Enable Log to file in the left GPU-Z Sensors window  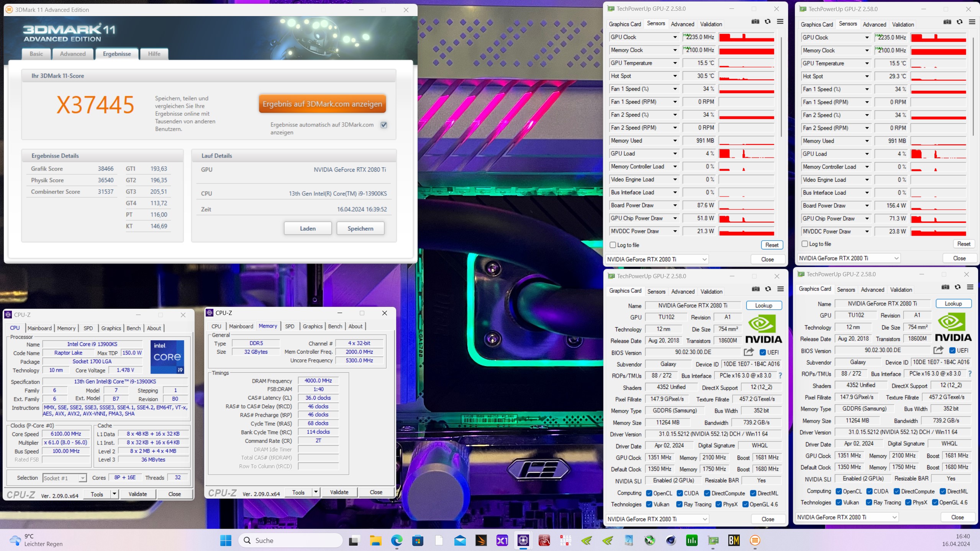click(x=613, y=245)
